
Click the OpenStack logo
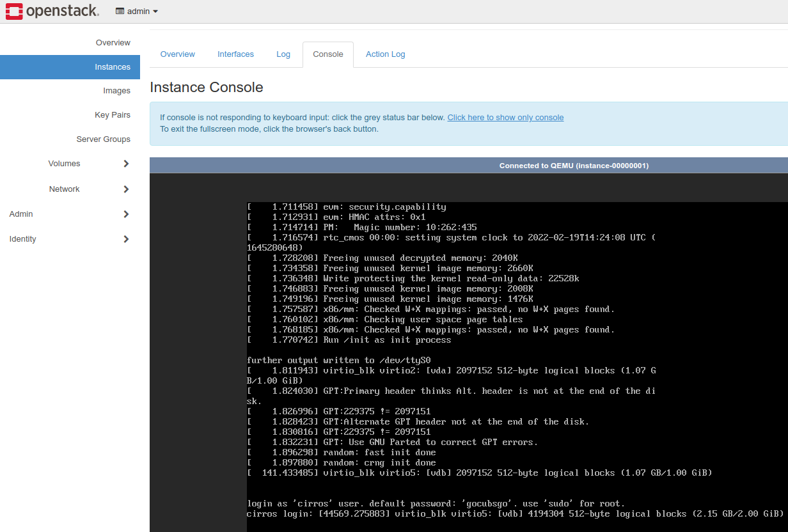click(52, 11)
